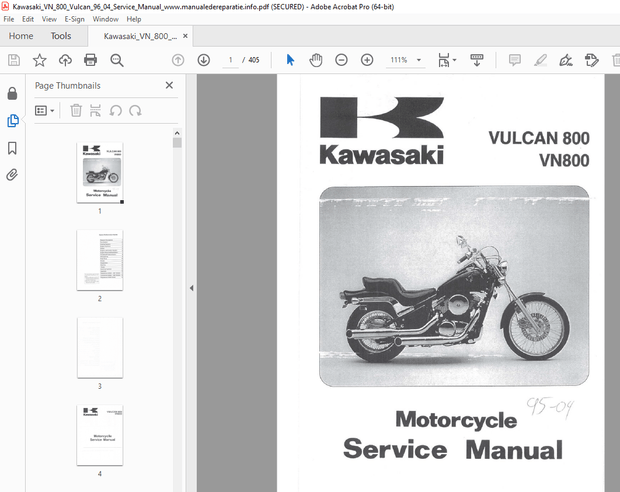Open the Find text magnifier tool
Image resolution: width=620 pixels, height=492 pixels.
click(x=117, y=60)
